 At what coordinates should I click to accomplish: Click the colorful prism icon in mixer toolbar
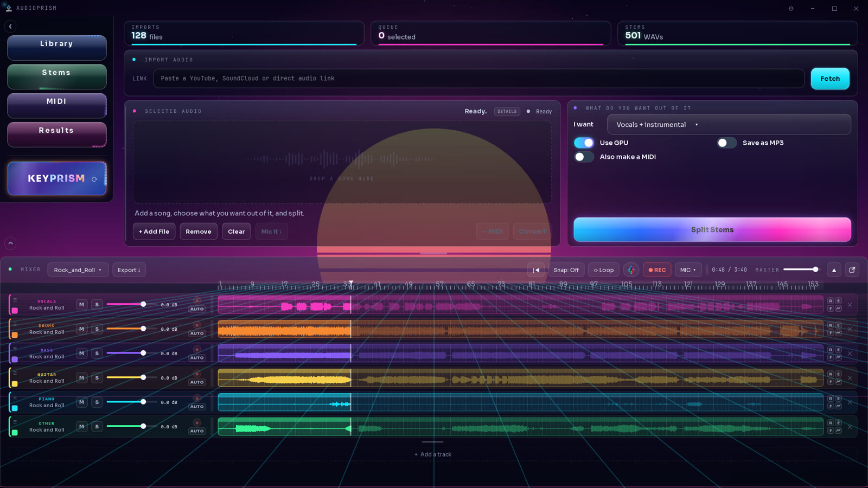click(x=631, y=270)
